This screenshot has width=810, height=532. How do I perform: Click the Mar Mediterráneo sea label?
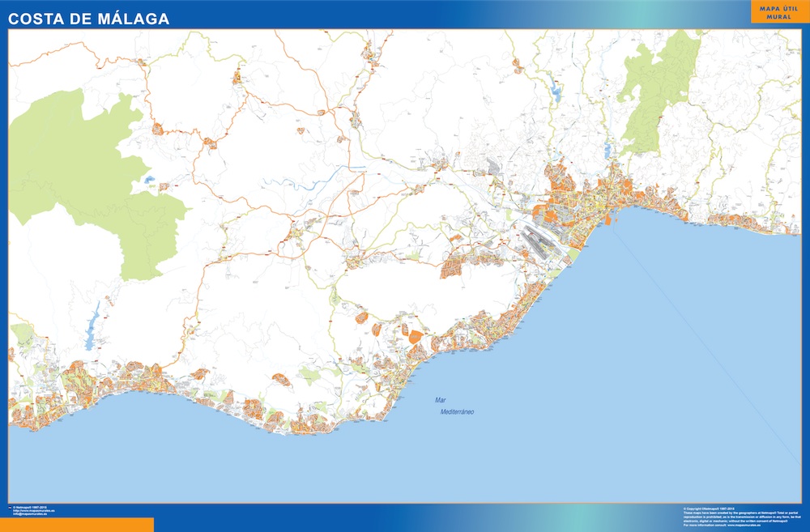click(455, 406)
